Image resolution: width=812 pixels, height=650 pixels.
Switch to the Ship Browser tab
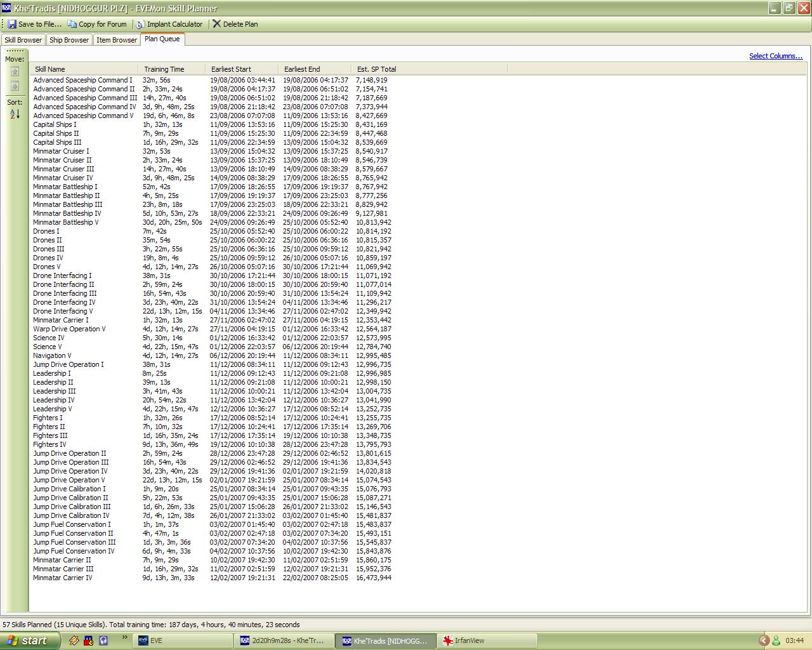pyautogui.click(x=69, y=40)
